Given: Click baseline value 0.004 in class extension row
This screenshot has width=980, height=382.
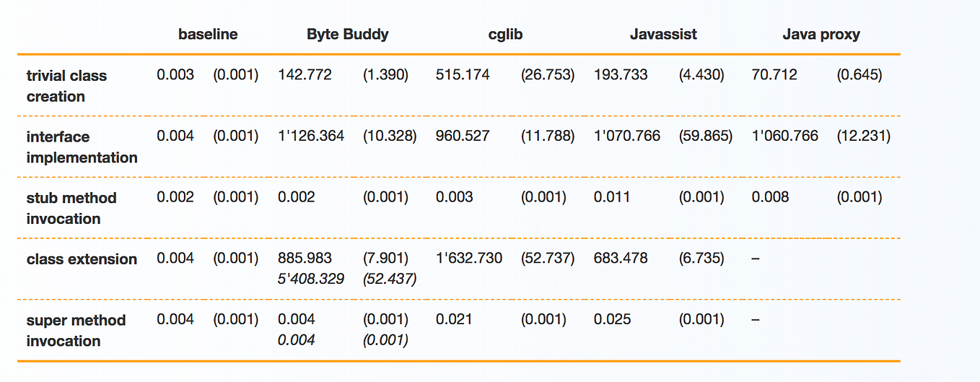Looking at the screenshot, I should tap(175, 258).
